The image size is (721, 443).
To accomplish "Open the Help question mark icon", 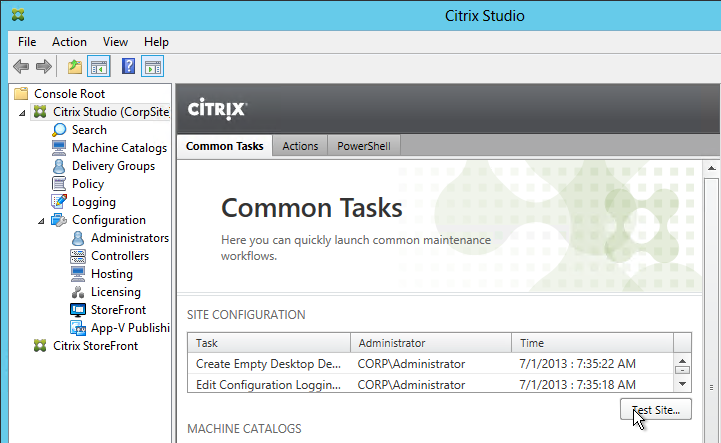I will click(x=128, y=66).
